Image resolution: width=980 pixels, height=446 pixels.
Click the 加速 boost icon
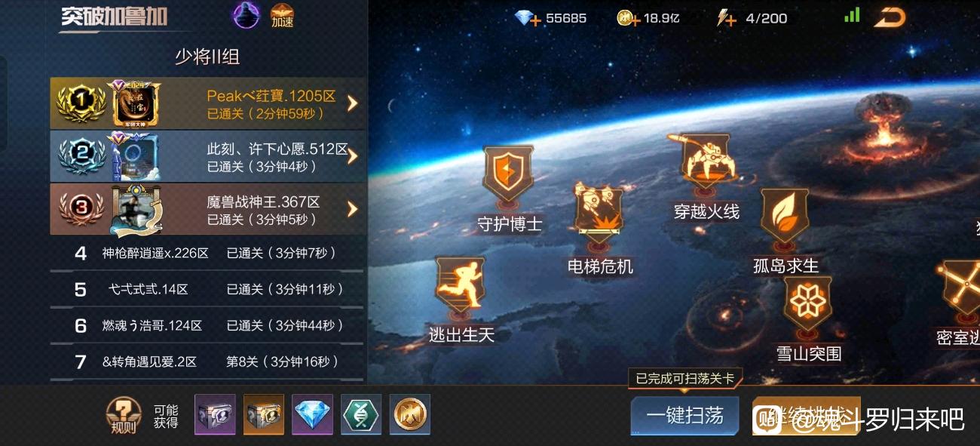[282, 15]
